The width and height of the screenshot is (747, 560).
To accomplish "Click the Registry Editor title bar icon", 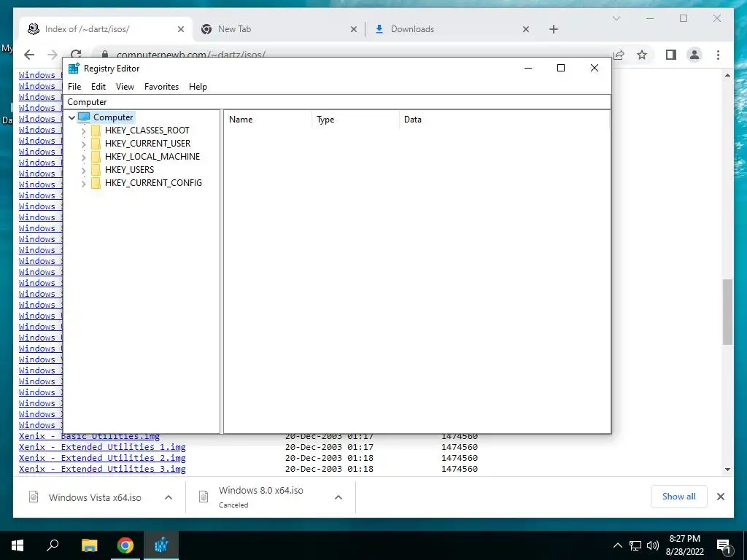I will click(74, 68).
